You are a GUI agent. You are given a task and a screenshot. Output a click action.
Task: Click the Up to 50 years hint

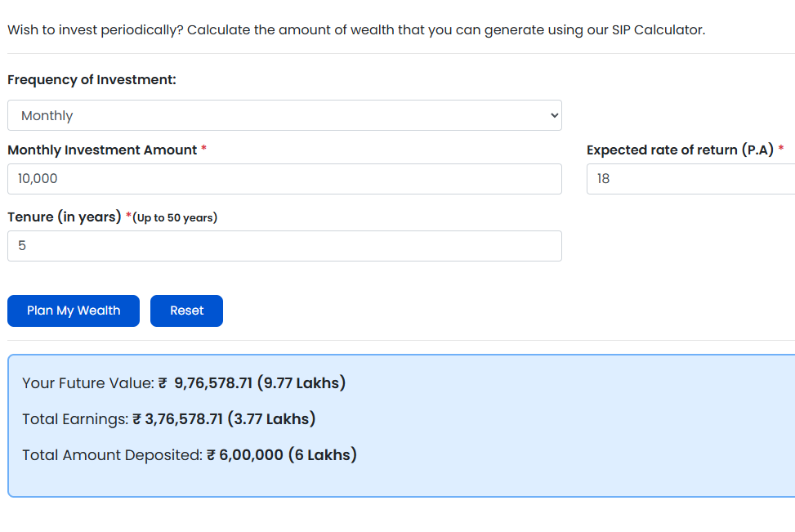click(x=176, y=218)
